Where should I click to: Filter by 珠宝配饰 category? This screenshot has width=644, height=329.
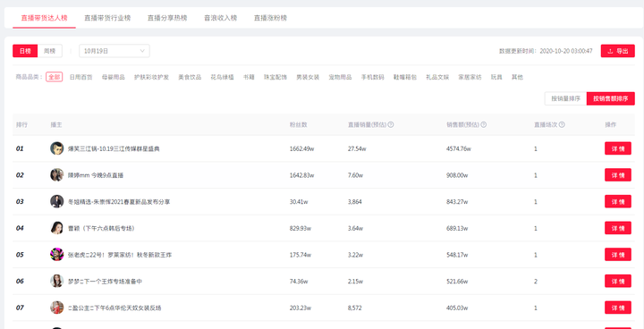[x=275, y=77]
